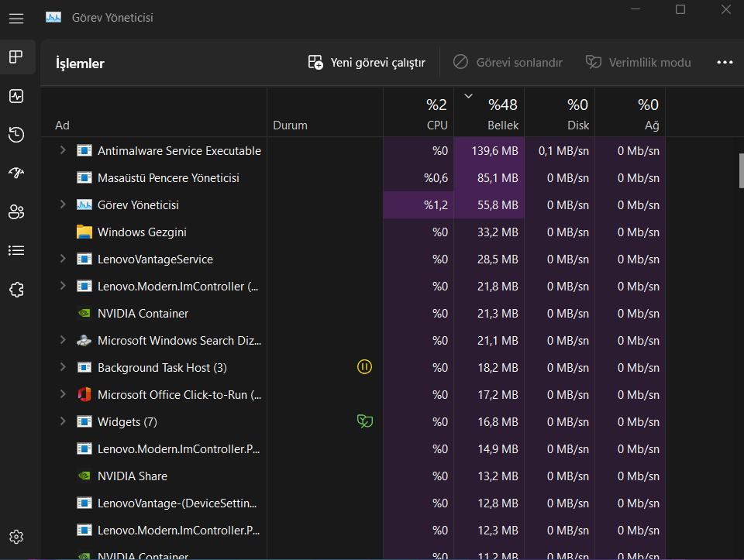
Task: Sort by the Disk column header
Action: (560, 113)
